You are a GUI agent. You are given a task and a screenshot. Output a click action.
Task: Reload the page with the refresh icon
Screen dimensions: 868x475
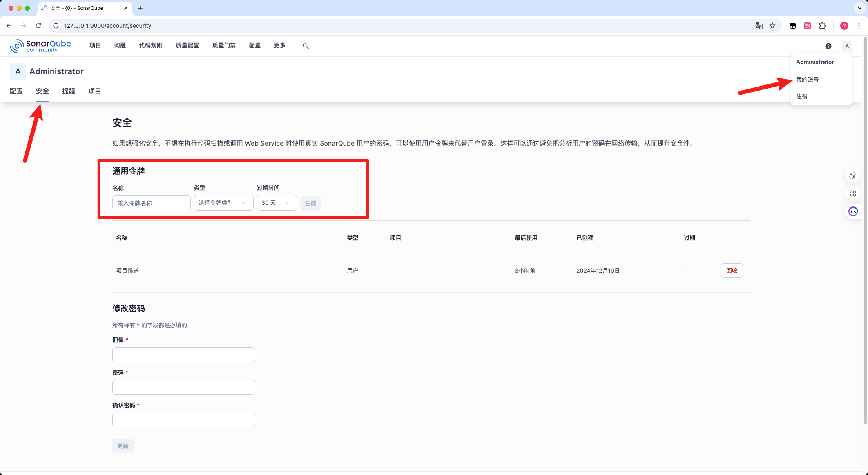click(38, 25)
